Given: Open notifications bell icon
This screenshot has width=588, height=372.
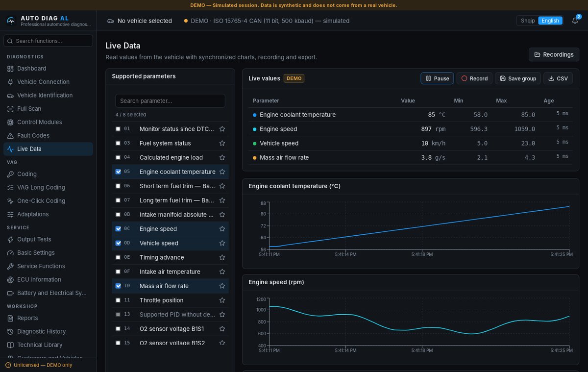Looking at the screenshot, I should click(x=575, y=21).
